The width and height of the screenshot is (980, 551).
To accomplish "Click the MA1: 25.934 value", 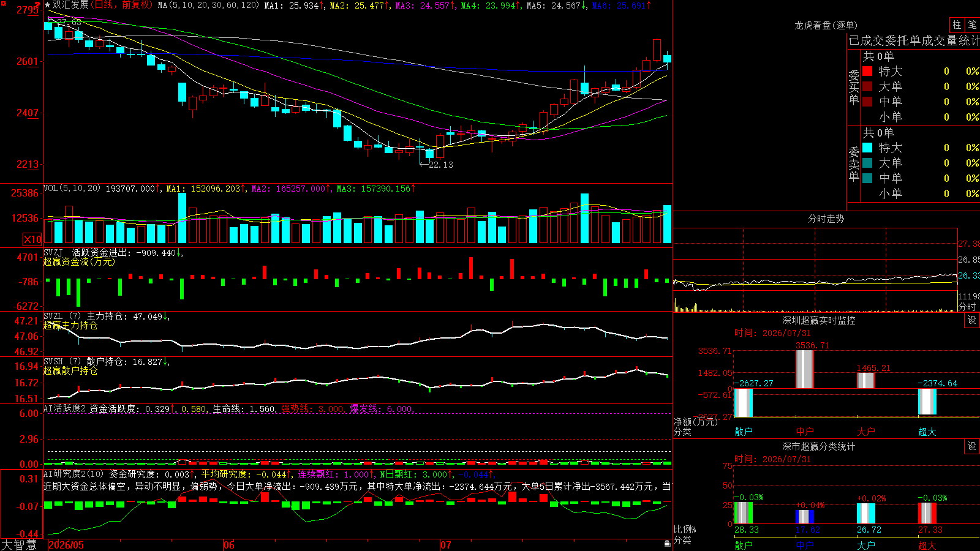I will (x=294, y=5).
